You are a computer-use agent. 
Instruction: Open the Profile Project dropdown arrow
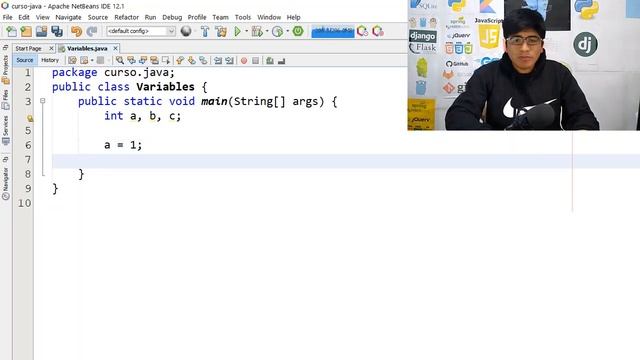click(x=287, y=31)
